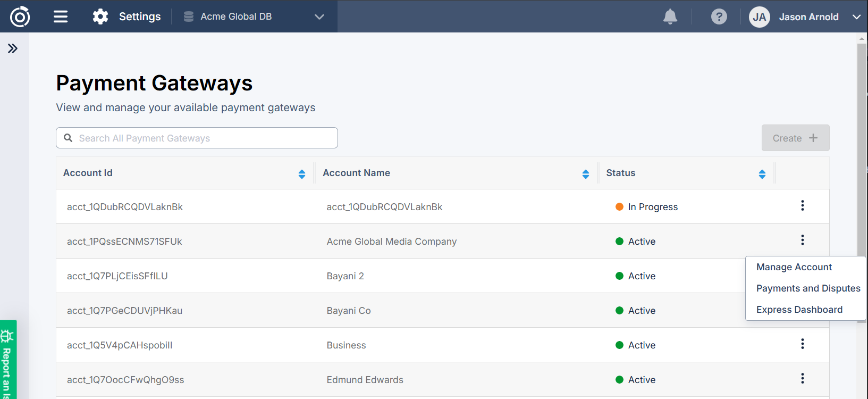Click the app logo in top-left corner

20,16
